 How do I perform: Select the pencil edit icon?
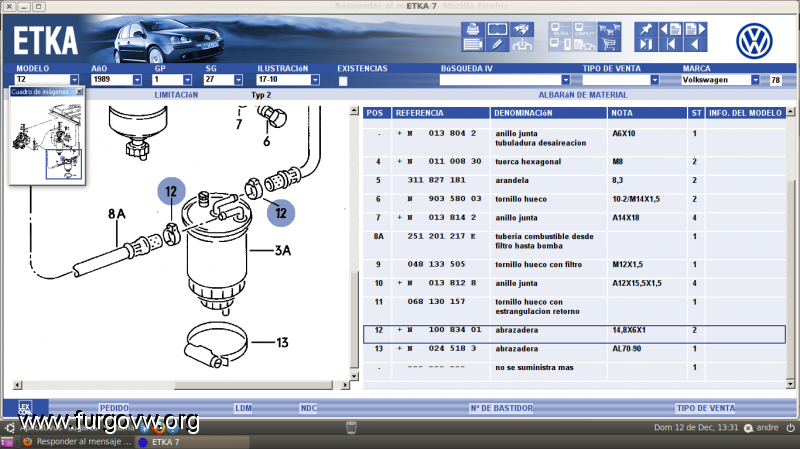coord(497,44)
